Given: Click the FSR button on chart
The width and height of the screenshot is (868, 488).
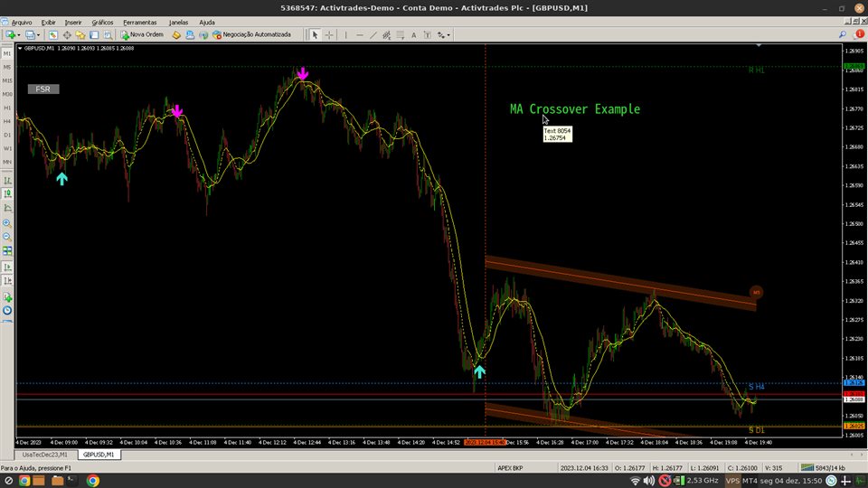Looking at the screenshot, I should pos(43,89).
